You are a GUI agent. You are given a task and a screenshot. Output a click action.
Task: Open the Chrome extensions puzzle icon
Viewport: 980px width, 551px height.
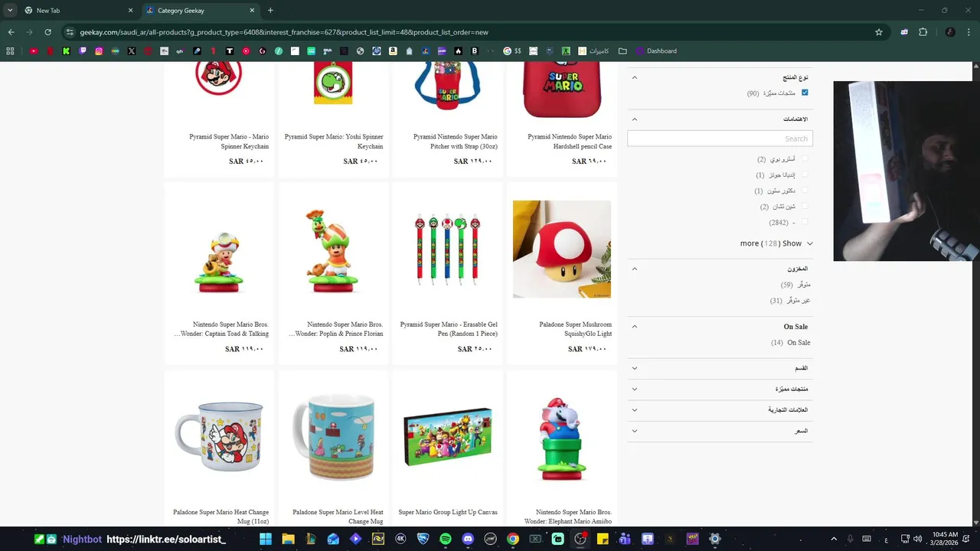(x=923, y=32)
